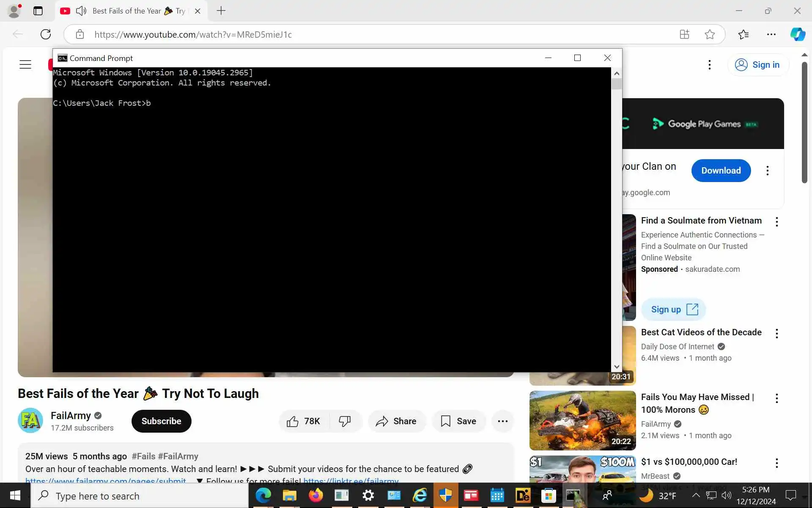Viewport: 812px width, 508px height.
Task: Mute the tab via the speaker icon
Action: tap(81, 11)
